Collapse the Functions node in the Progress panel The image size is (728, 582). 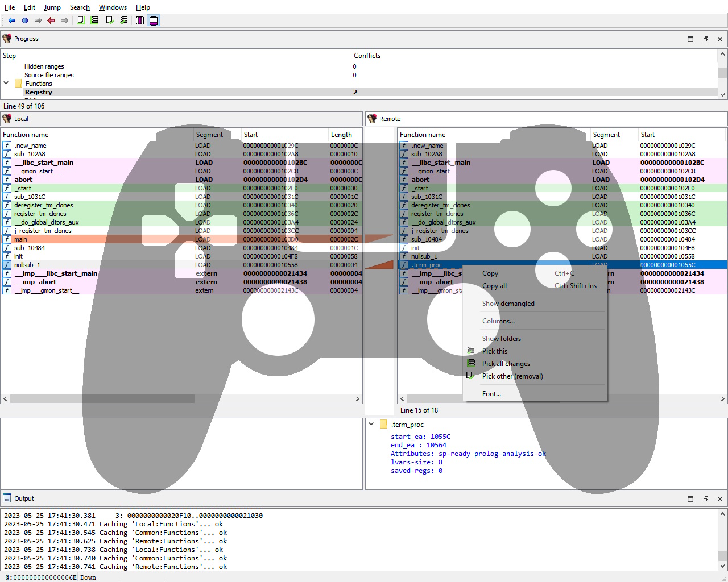tap(6, 83)
